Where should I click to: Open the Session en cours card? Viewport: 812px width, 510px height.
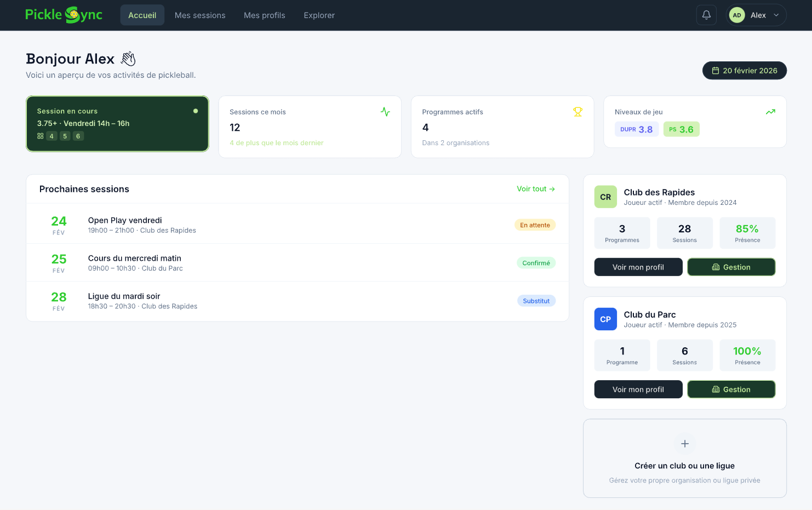point(117,124)
